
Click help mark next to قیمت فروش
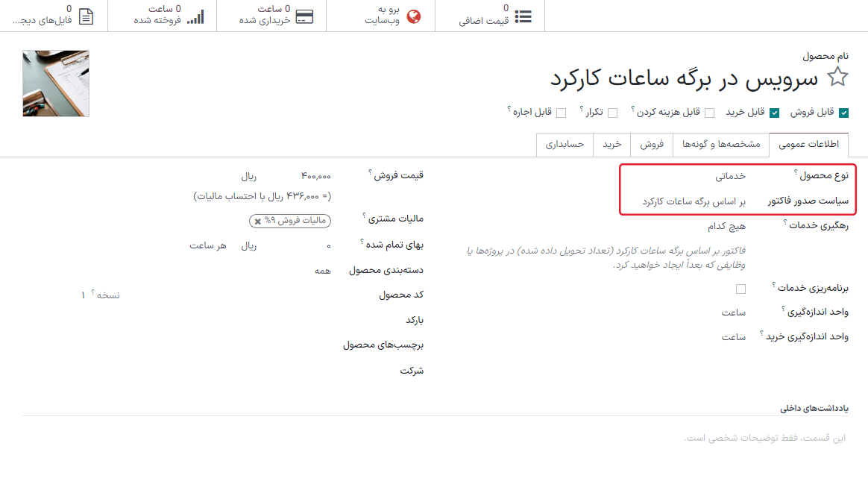click(x=370, y=172)
